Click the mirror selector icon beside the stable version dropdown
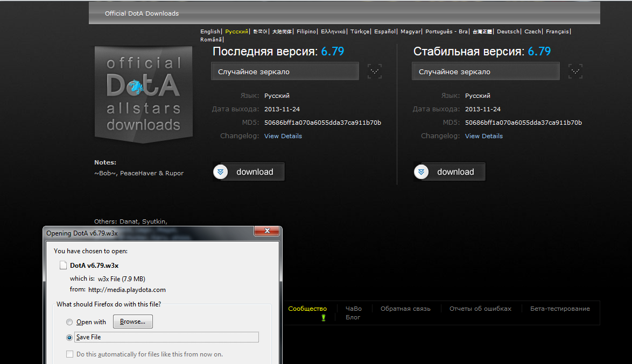The width and height of the screenshot is (632, 364). (x=575, y=72)
